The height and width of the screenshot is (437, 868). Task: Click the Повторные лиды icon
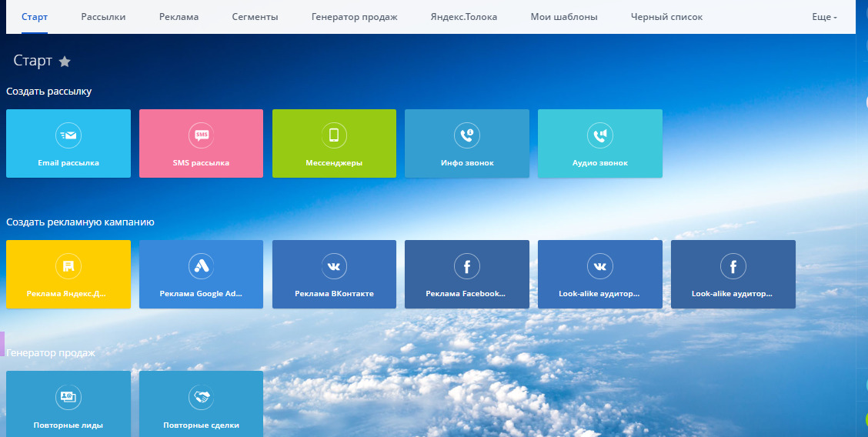(x=68, y=397)
